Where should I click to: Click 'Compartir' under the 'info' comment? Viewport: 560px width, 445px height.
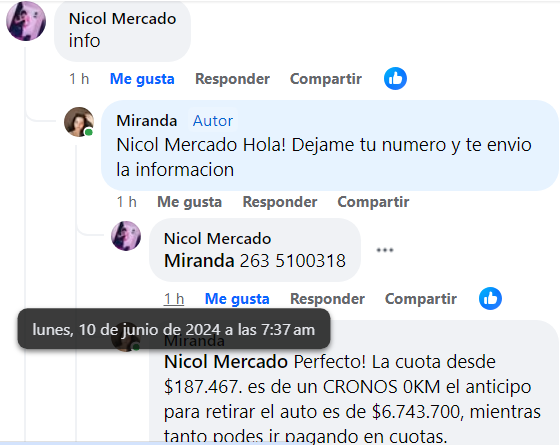click(326, 79)
